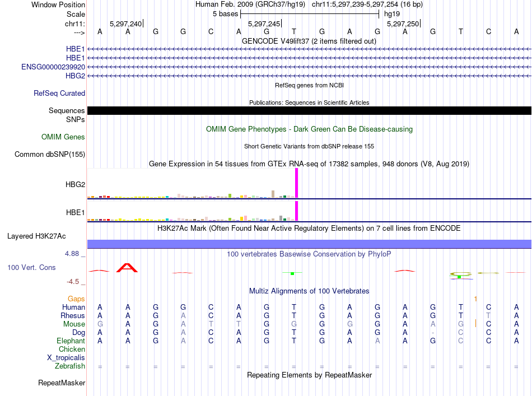
Task: Click the RepeatMasker track label
Action: 62,383
